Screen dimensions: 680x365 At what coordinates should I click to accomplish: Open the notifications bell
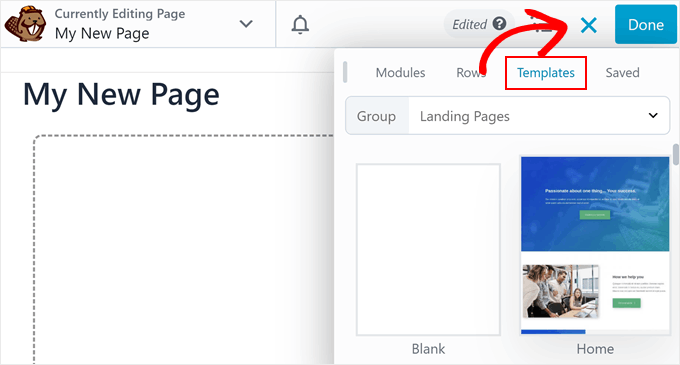[300, 24]
